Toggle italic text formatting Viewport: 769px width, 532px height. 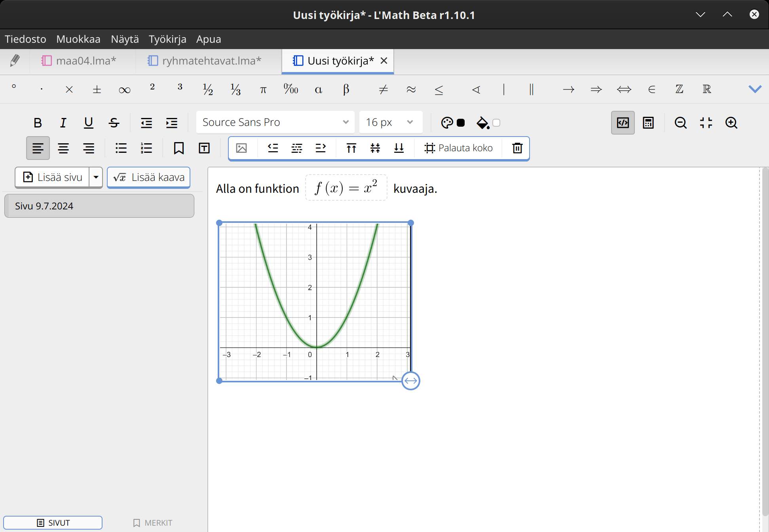tap(63, 123)
